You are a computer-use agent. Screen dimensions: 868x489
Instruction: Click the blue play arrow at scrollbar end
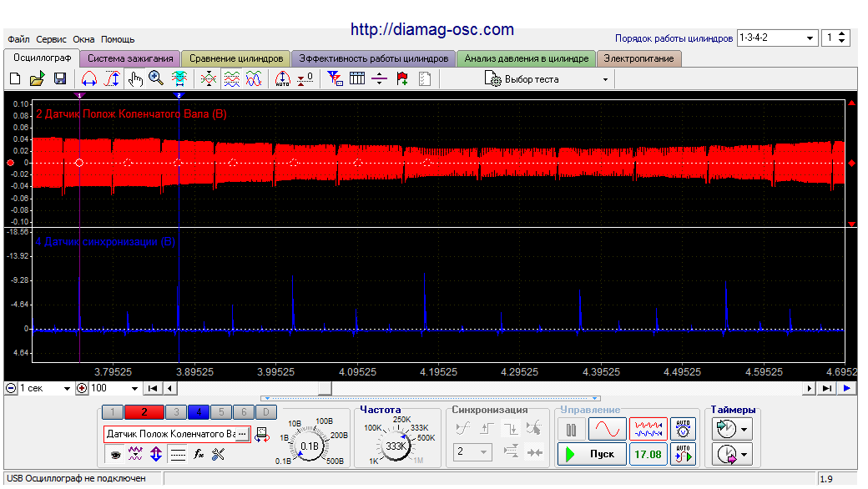(847, 388)
